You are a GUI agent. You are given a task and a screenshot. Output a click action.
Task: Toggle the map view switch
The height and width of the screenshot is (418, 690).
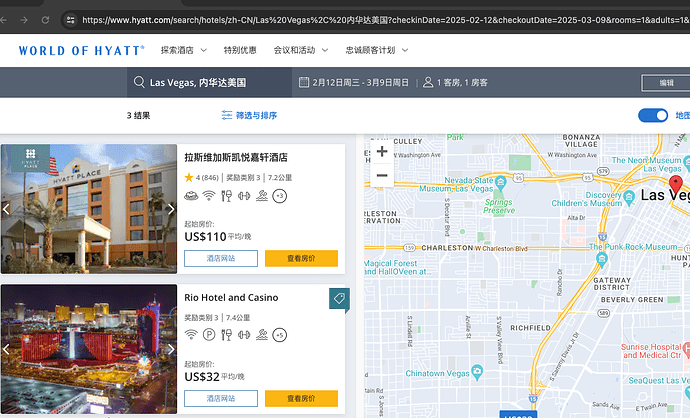(x=653, y=115)
